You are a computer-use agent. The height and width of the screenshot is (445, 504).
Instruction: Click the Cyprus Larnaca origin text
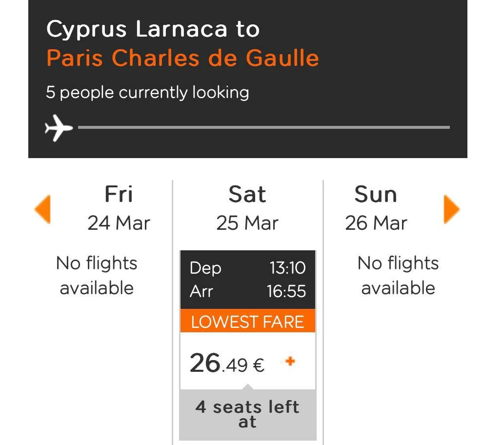137,29
